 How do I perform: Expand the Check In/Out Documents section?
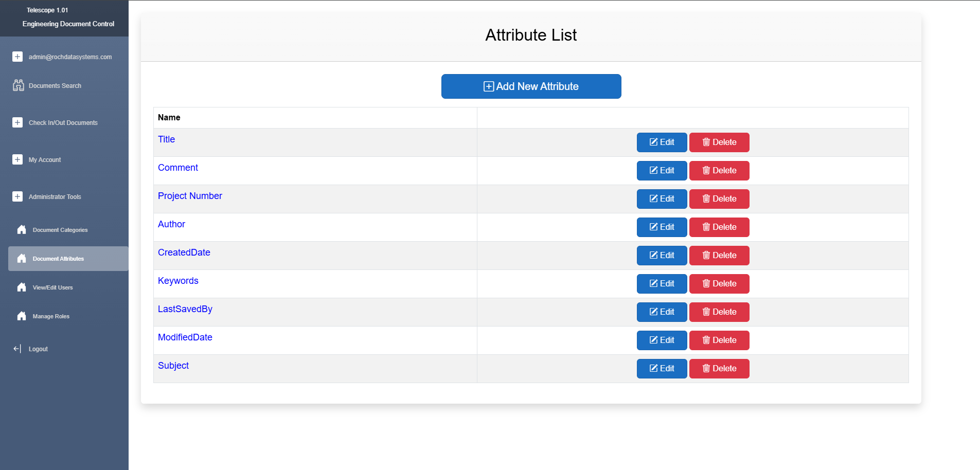click(17, 122)
